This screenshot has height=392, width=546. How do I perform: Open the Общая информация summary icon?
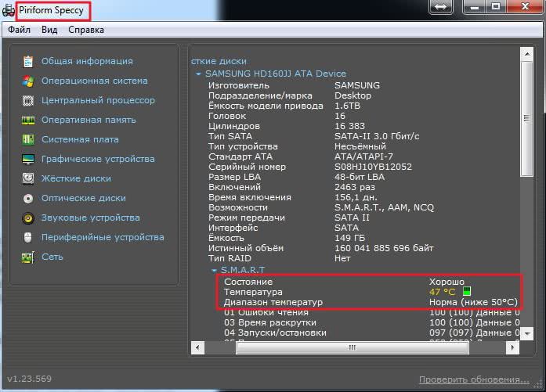click(28, 62)
